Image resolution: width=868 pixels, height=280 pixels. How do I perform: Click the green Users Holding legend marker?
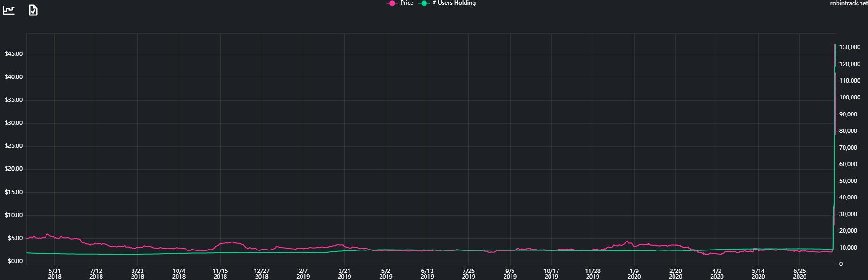(423, 3)
